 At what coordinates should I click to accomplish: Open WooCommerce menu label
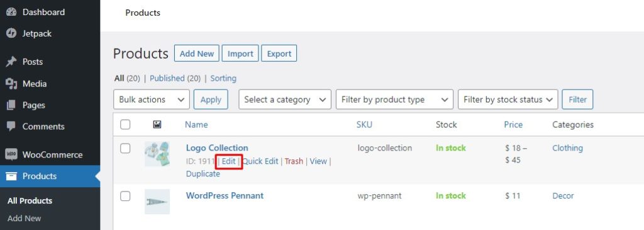click(53, 155)
